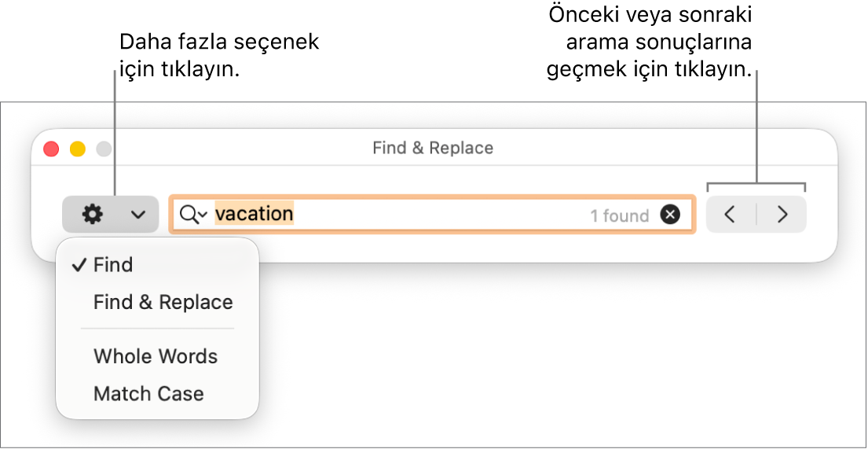868x449 pixels.
Task: Select the Find menu option
Action: 113,265
